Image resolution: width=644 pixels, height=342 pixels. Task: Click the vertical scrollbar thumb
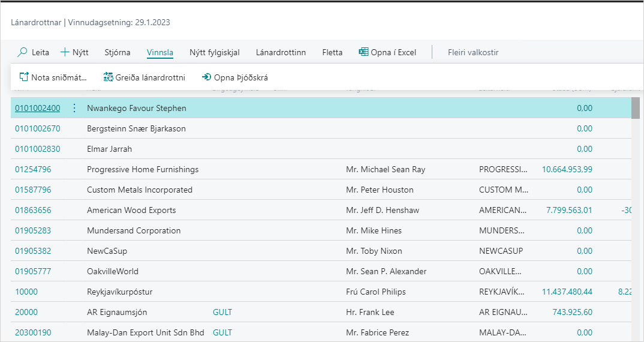point(636,108)
